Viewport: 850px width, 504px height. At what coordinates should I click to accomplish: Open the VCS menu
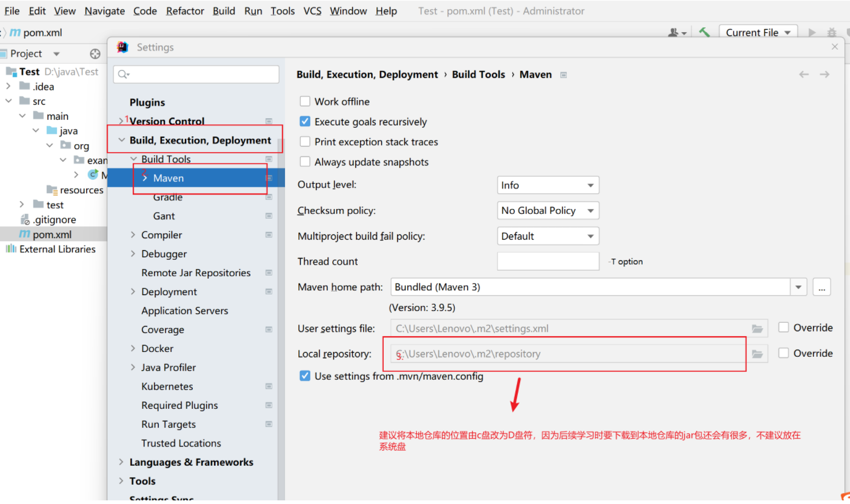pyautogui.click(x=313, y=11)
